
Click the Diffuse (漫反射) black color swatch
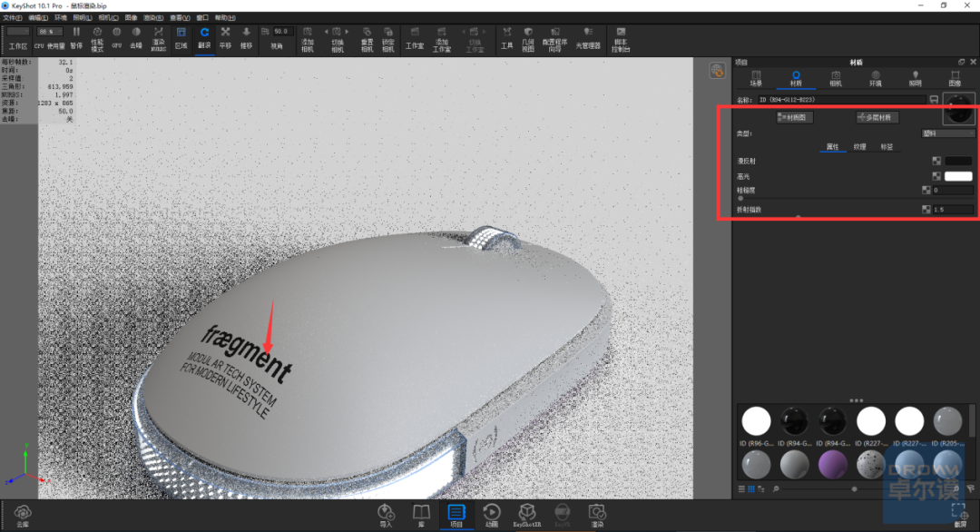point(959,162)
